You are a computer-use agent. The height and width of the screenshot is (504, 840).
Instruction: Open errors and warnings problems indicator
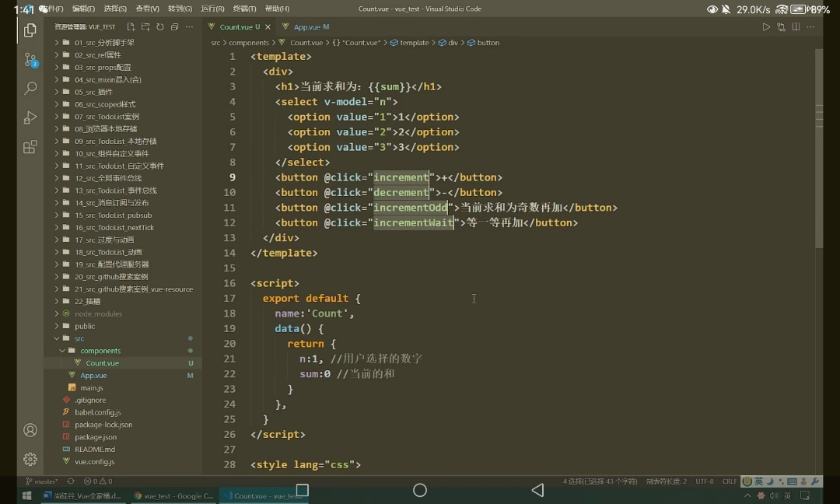coord(98,481)
